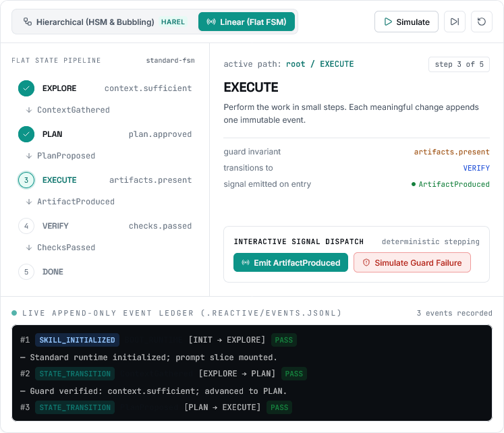Viewport: 504px width, 433px height.
Task: Click the Simulate button
Action: 406,22
